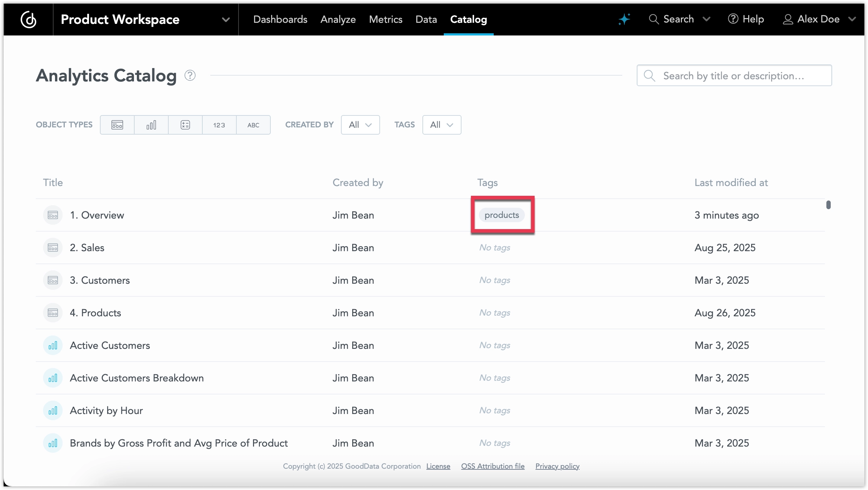Click the help icon beside Analytics Catalog title
Image resolution: width=868 pixels, height=490 pixels.
[190, 75]
